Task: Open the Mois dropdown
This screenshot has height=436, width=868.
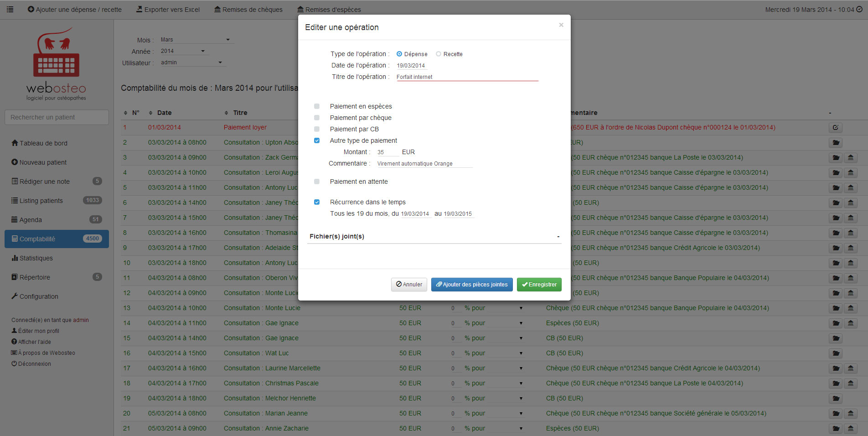Action: click(195, 40)
